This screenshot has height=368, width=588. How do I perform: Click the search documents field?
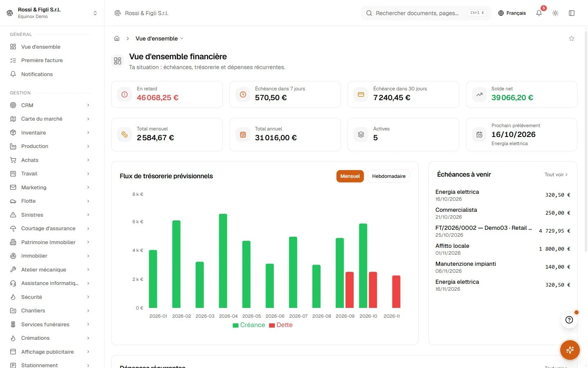(426, 13)
